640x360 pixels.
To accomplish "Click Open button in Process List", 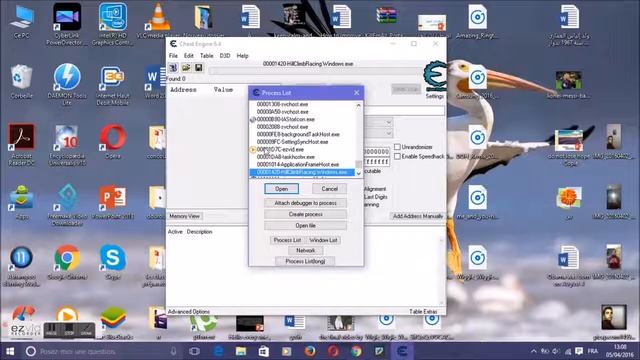I will 282,189.
